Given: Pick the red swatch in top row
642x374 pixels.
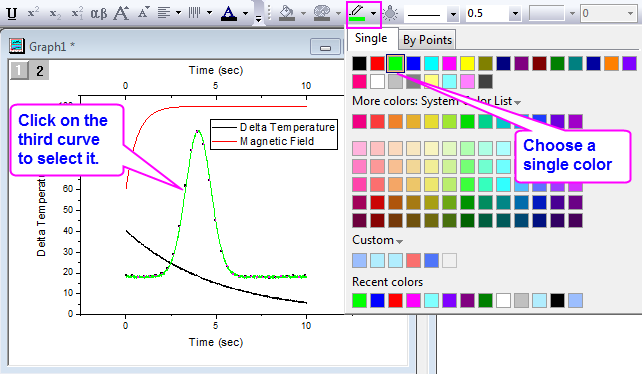Looking at the screenshot, I should point(377,63).
